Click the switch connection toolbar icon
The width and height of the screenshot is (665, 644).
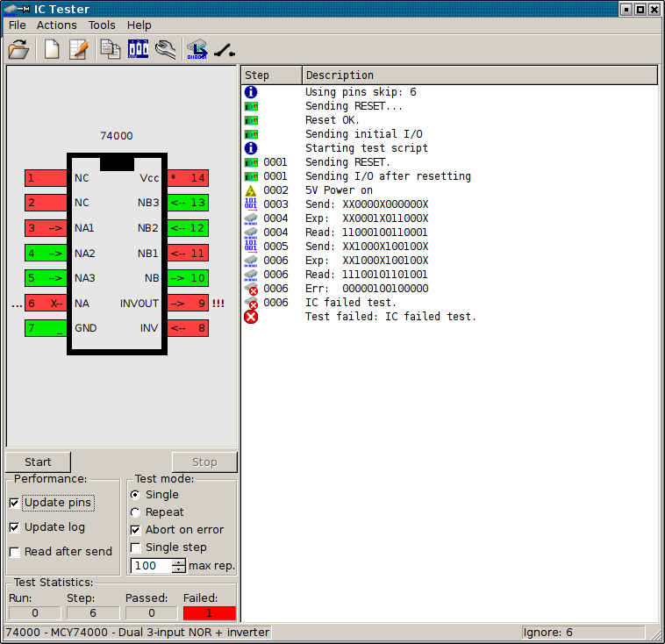224,50
